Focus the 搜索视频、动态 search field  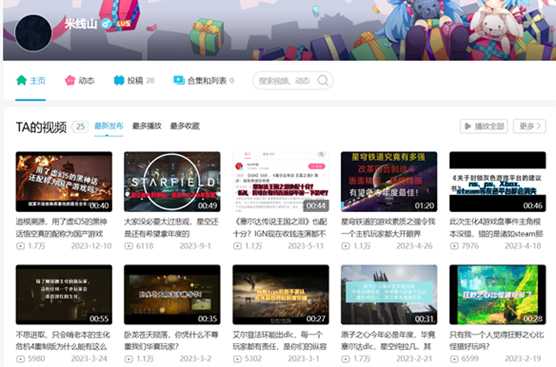[x=293, y=80]
